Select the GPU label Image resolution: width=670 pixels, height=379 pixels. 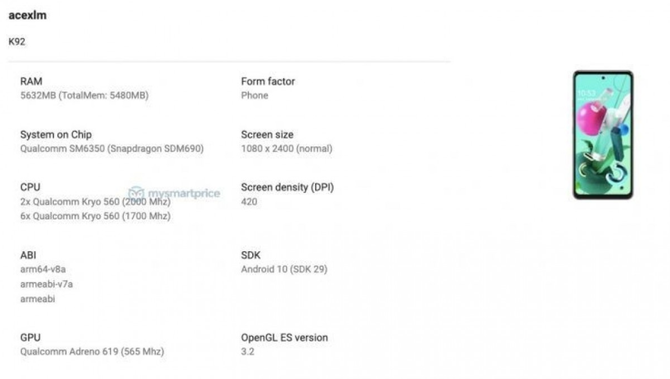(30, 338)
